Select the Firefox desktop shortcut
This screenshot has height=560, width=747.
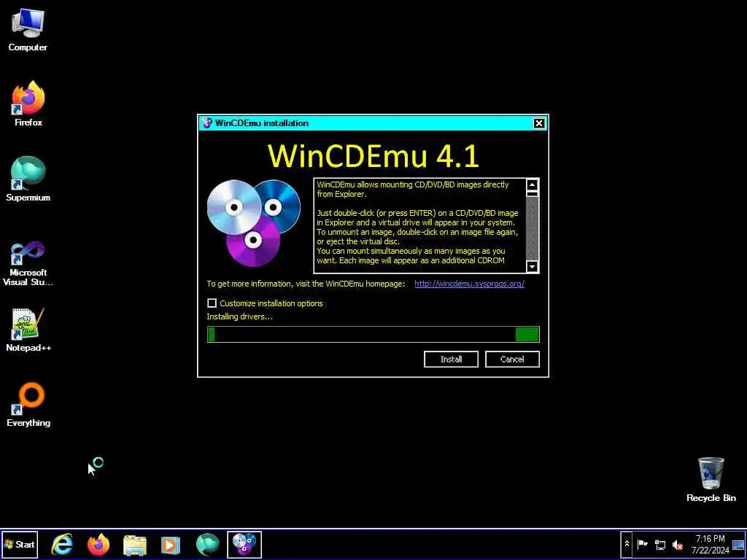(x=28, y=104)
